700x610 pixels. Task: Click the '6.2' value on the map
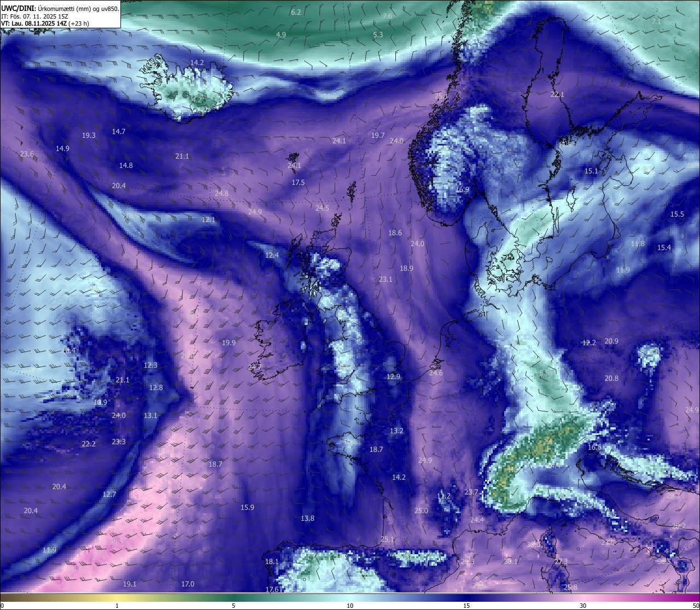(x=296, y=12)
